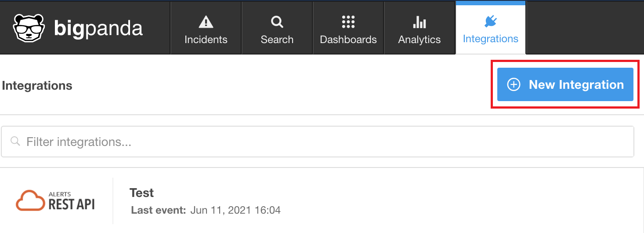The image size is (644, 233).
Task: Click the BigPanda panda logo icon
Action: point(29,28)
